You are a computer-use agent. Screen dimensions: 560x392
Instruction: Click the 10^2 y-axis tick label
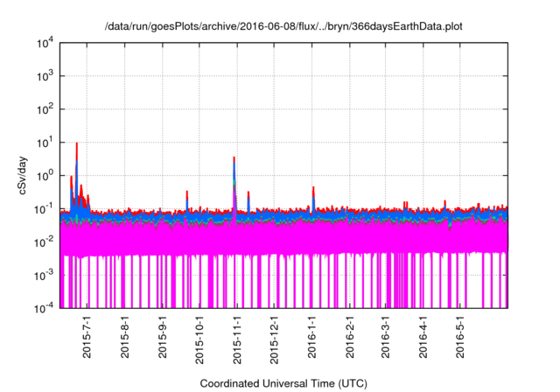(45, 109)
